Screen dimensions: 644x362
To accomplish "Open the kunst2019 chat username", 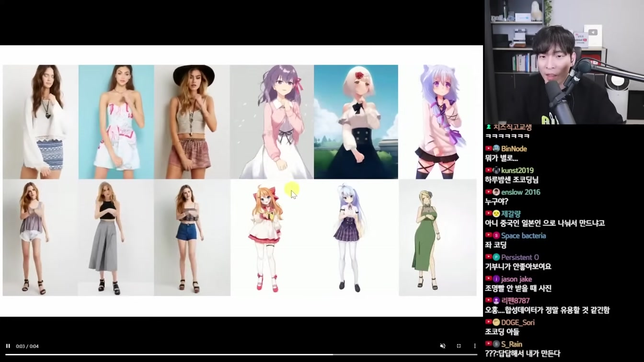I will point(517,170).
